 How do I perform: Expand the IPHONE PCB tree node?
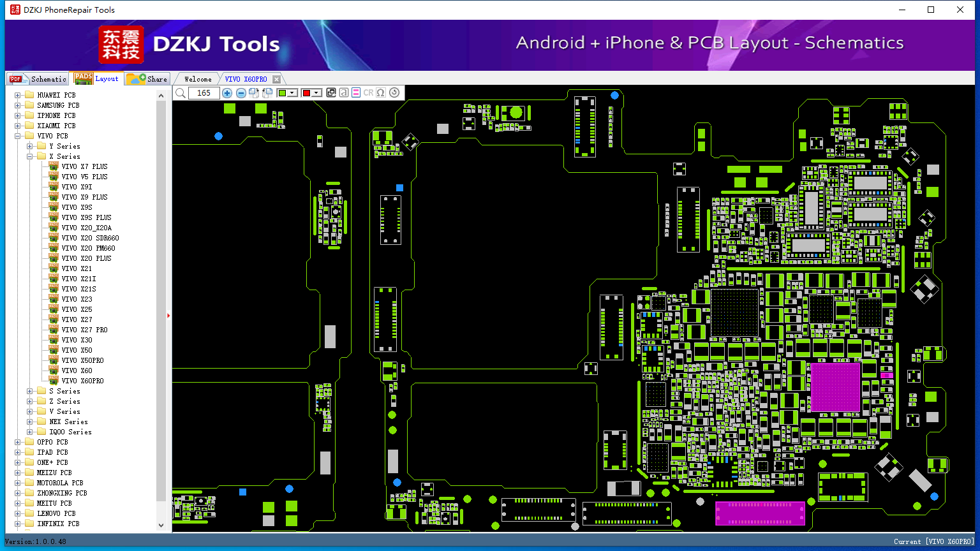pyautogui.click(x=17, y=115)
